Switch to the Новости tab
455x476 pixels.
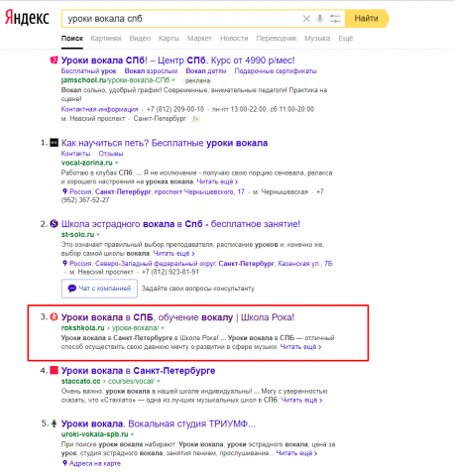(234, 39)
